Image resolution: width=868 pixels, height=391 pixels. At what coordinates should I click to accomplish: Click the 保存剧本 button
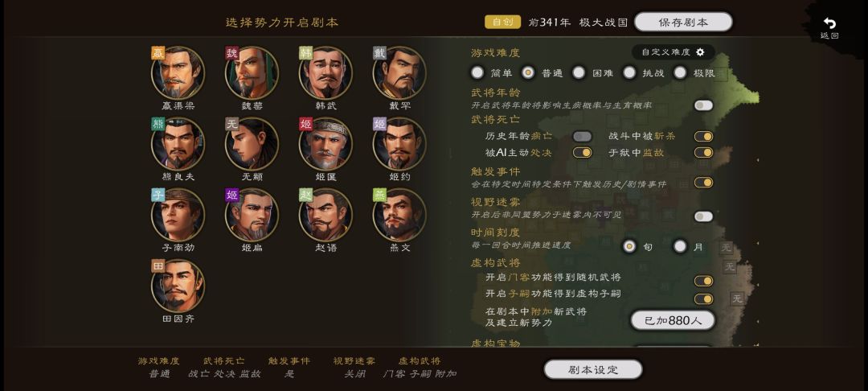click(x=683, y=23)
